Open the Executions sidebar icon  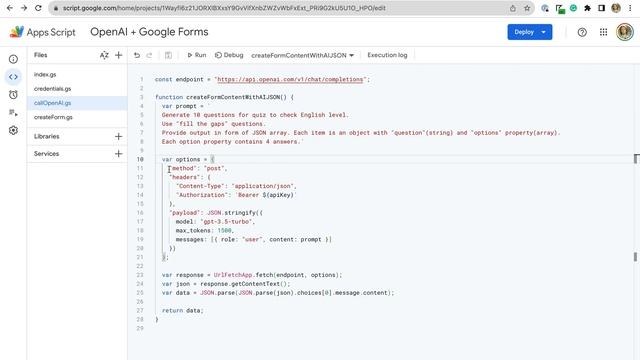pyautogui.click(x=13, y=113)
